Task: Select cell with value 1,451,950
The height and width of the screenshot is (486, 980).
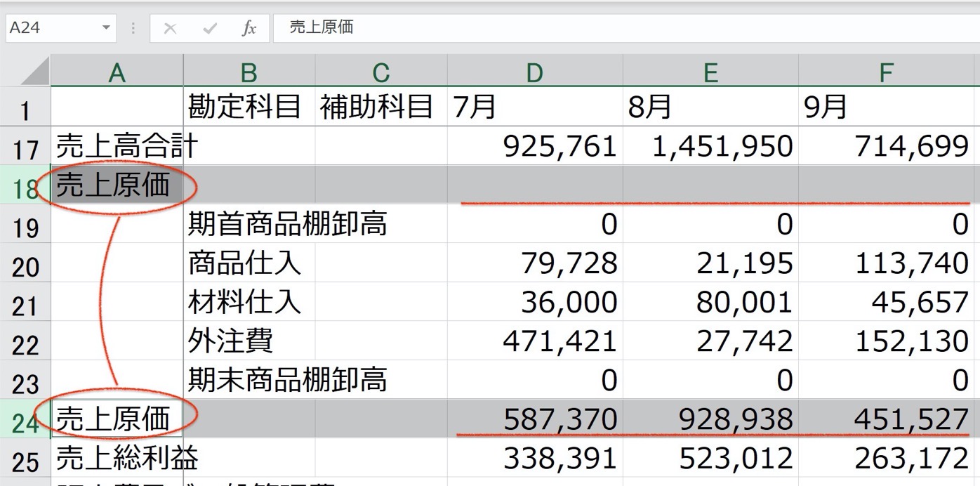Action: point(710,146)
